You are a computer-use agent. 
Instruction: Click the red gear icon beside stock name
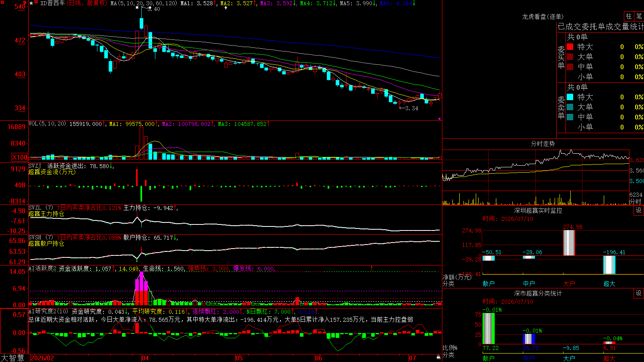click(x=36, y=2)
